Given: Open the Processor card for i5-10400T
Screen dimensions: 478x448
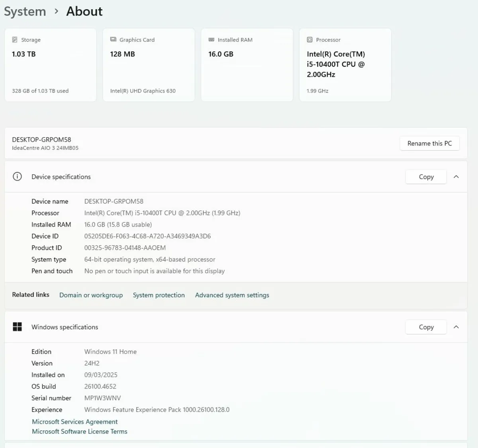Looking at the screenshot, I should point(345,65).
